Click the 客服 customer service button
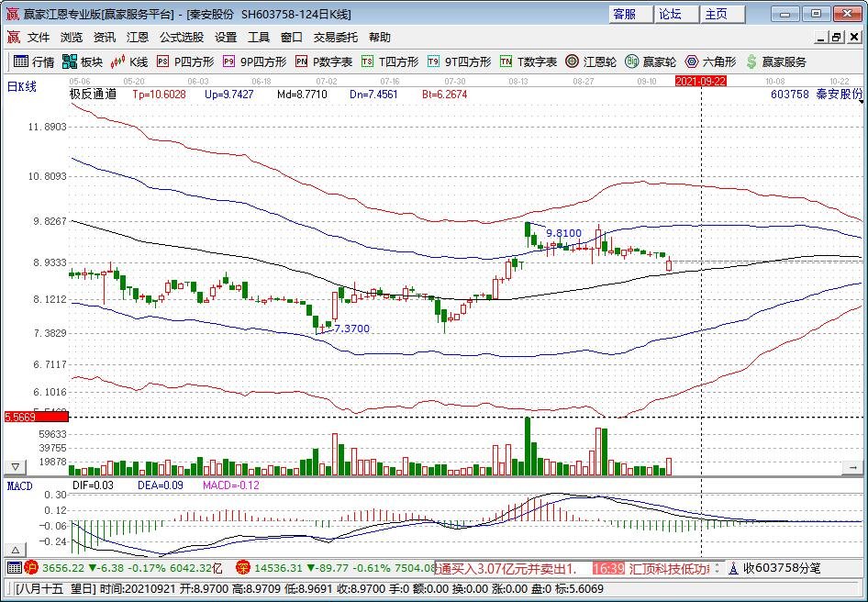This screenshot has height=602, width=868. coord(624,14)
